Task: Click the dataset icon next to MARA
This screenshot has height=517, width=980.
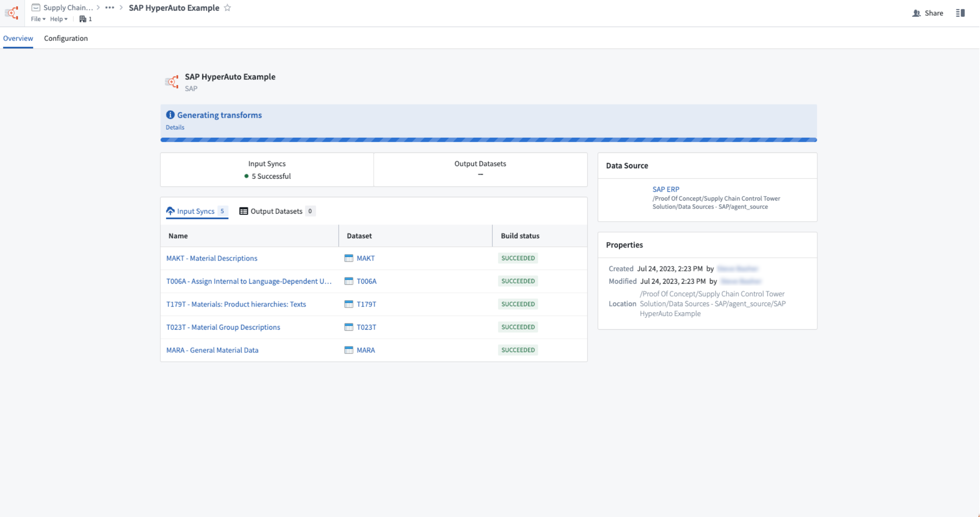Action: point(348,350)
